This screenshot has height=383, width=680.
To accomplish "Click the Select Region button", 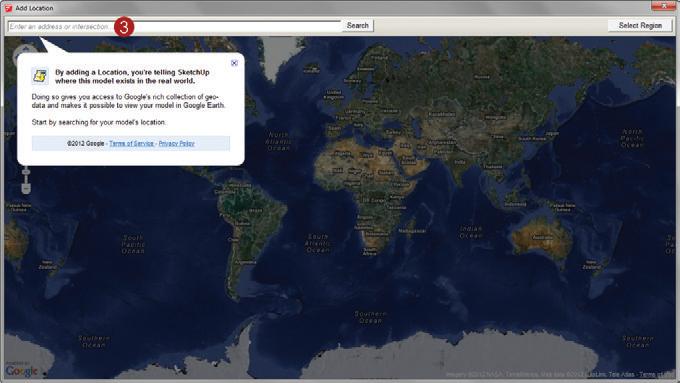I will [x=640, y=26].
